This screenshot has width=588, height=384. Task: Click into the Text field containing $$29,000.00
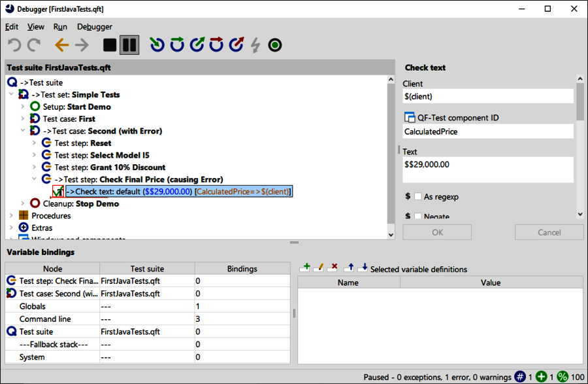point(488,169)
